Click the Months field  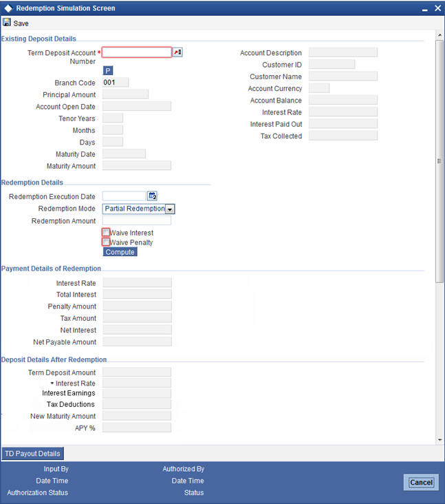coord(113,130)
